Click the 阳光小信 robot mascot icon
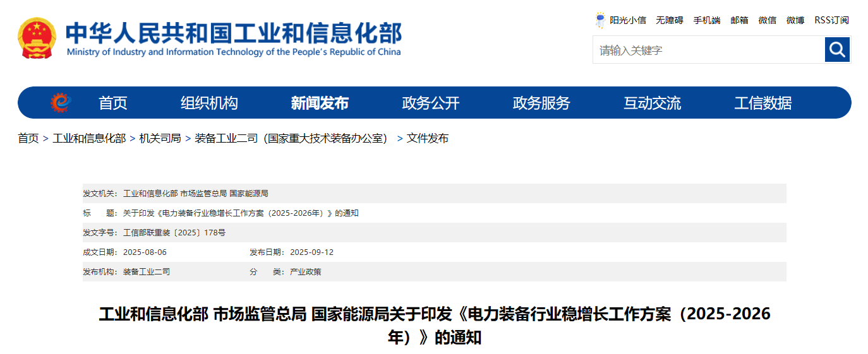This screenshot has width=868, height=354. (x=600, y=20)
